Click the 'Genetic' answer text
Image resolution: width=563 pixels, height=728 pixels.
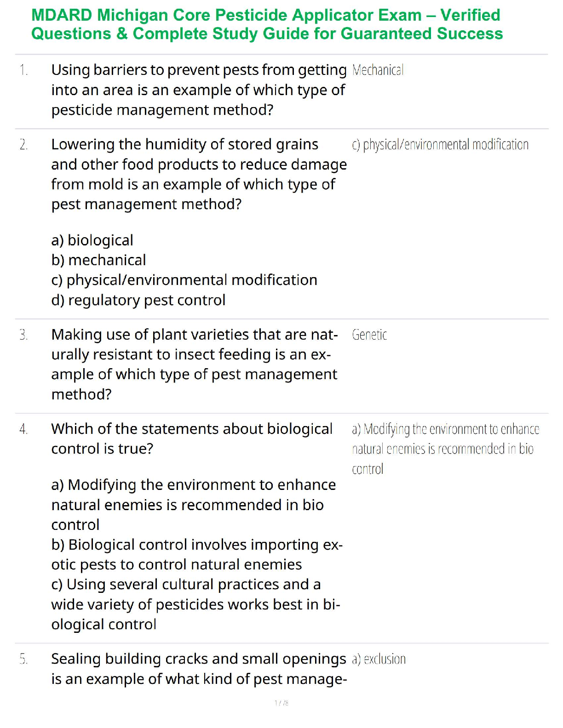pyautogui.click(x=369, y=335)
